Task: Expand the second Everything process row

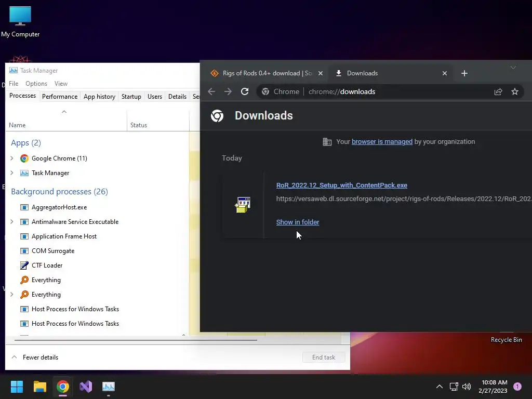Action: pos(12,295)
